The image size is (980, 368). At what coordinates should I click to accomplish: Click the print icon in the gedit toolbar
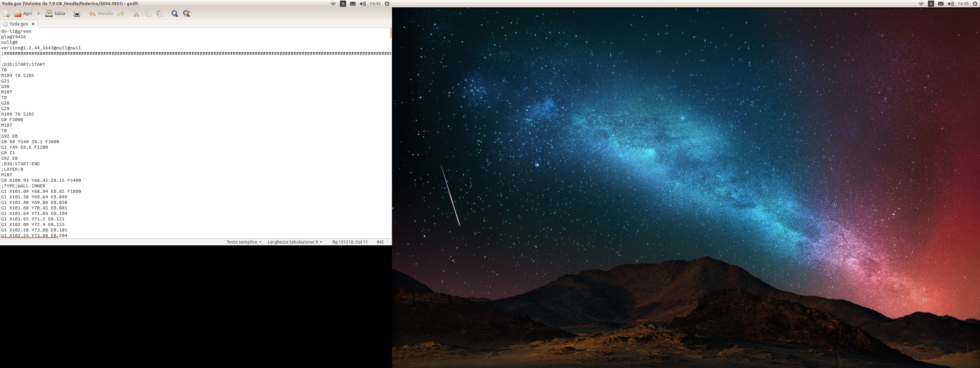pyautogui.click(x=77, y=14)
